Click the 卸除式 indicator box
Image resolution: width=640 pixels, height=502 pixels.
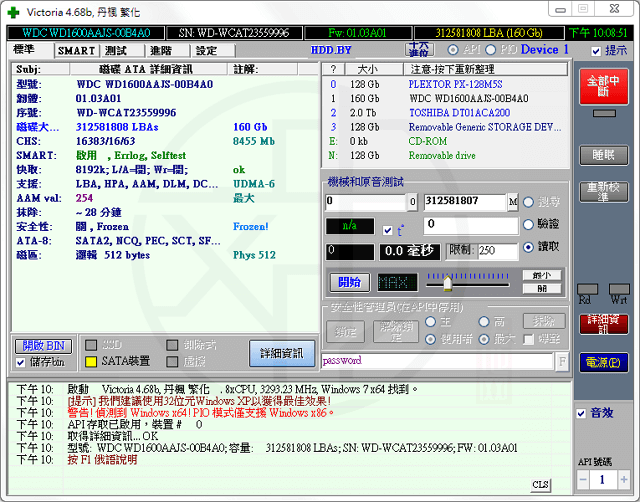[x=172, y=345]
